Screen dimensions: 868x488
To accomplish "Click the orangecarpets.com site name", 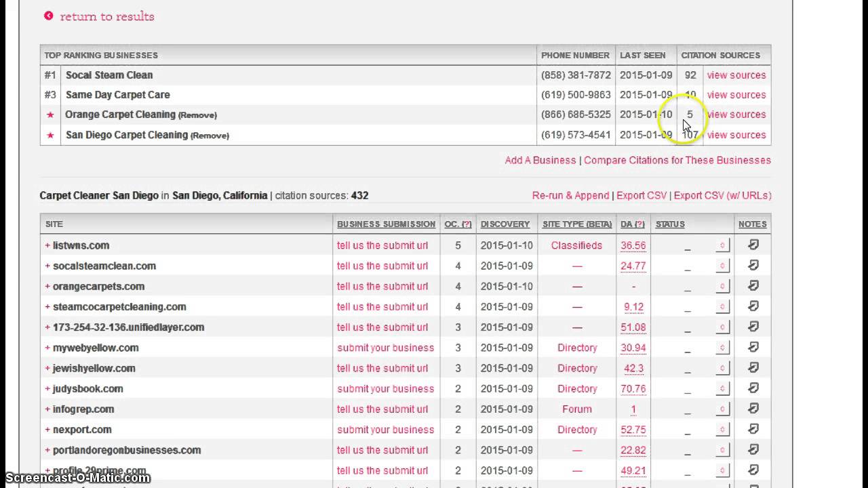I will (98, 286).
